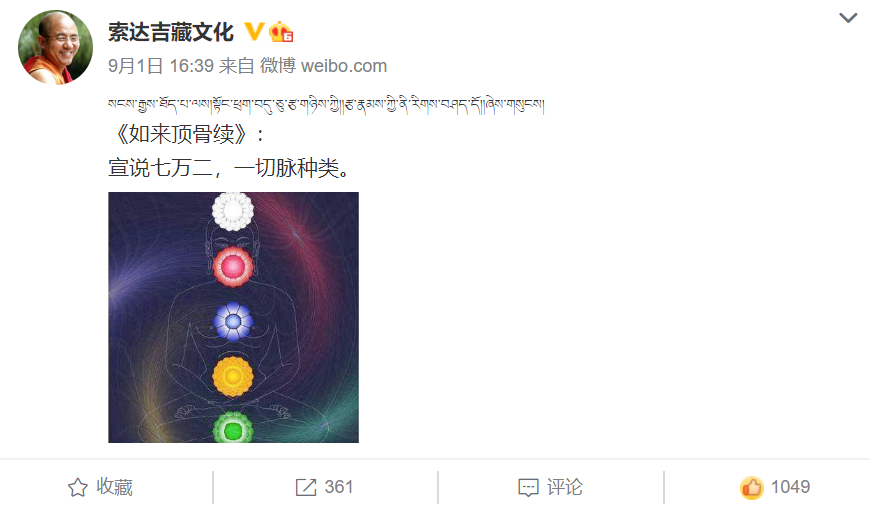Click the repost count 361

339,487
